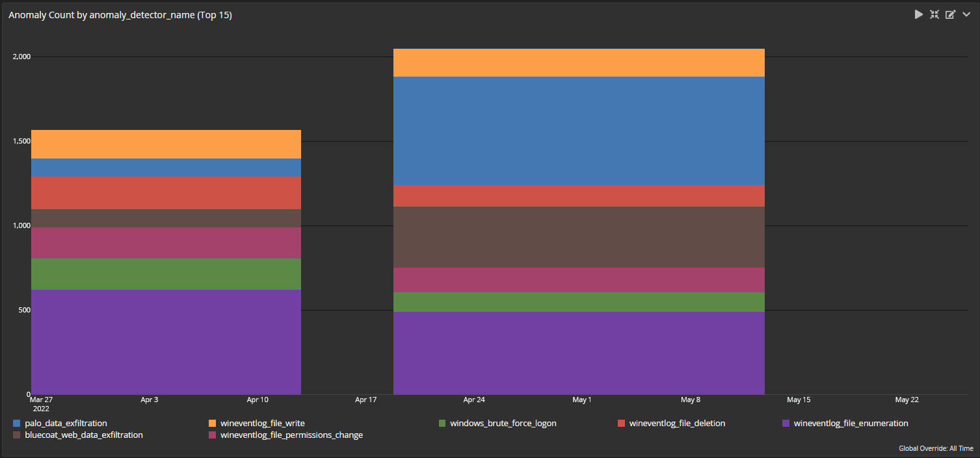The height and width of the screenshot is (458, 980).
Task: Toggle windows_brute_force_logon legend entry
Action: [x=503, y=423]
